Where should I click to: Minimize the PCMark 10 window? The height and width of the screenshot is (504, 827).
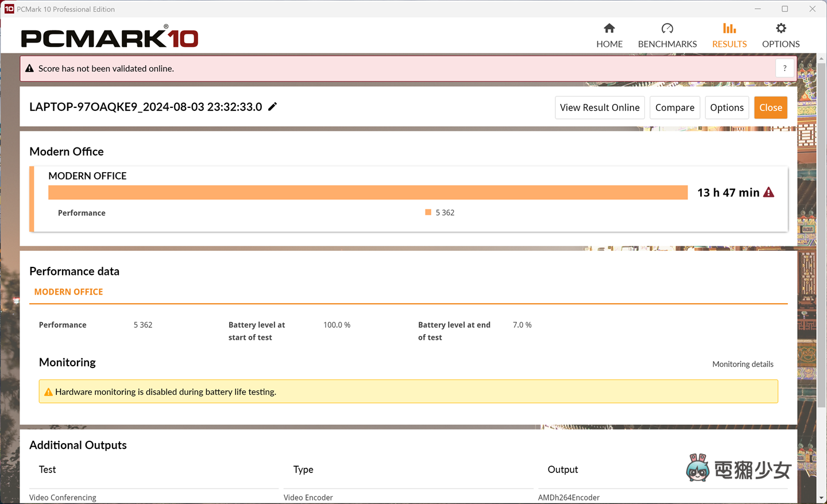pyautogui.click(x=758, y=9)
